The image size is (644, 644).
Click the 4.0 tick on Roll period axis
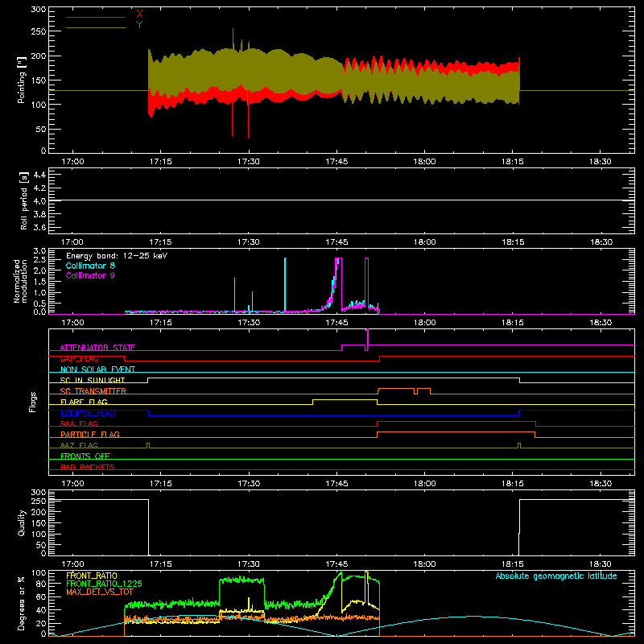pyautogui.click(x=39, y=201)
